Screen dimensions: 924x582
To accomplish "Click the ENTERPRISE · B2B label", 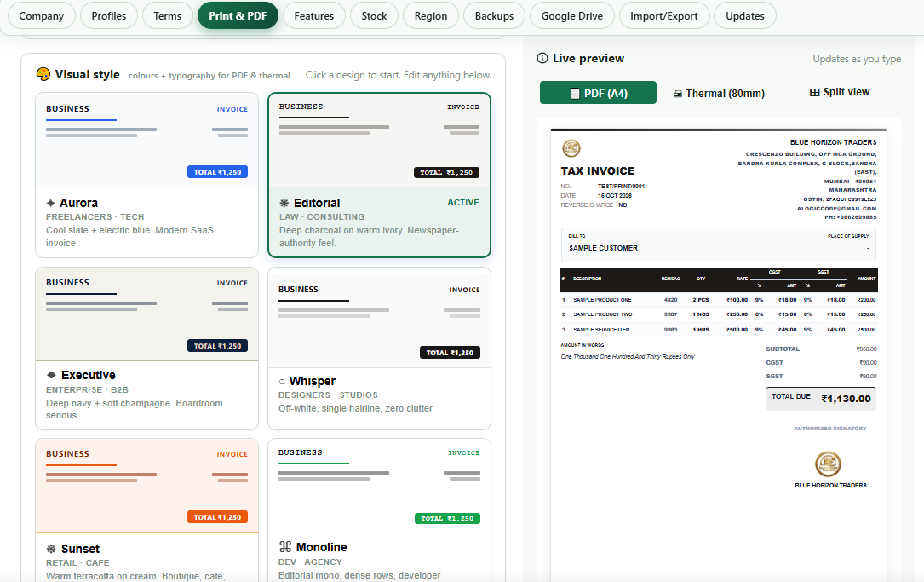I will click(x=87, y=389).
